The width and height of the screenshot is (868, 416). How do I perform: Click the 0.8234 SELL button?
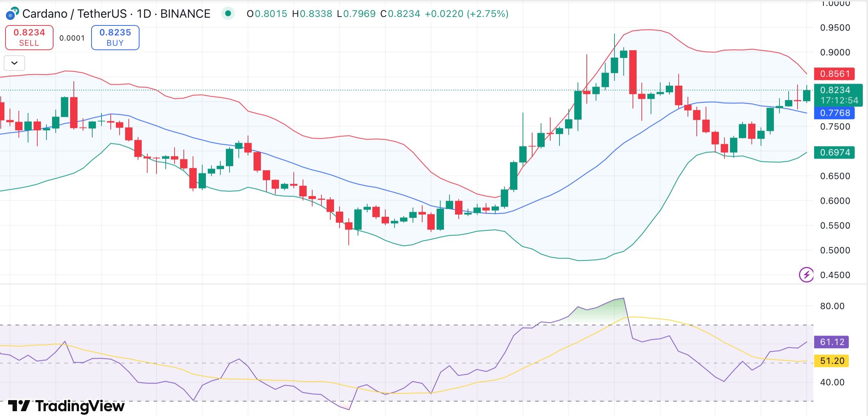pyautogui.click(x=29, y=38)
